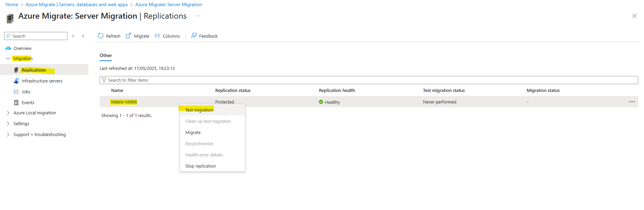Viewport: 644px width, 210px height.
Task: Click the green Healthy status checkmark icon
Action: (321, 102)
